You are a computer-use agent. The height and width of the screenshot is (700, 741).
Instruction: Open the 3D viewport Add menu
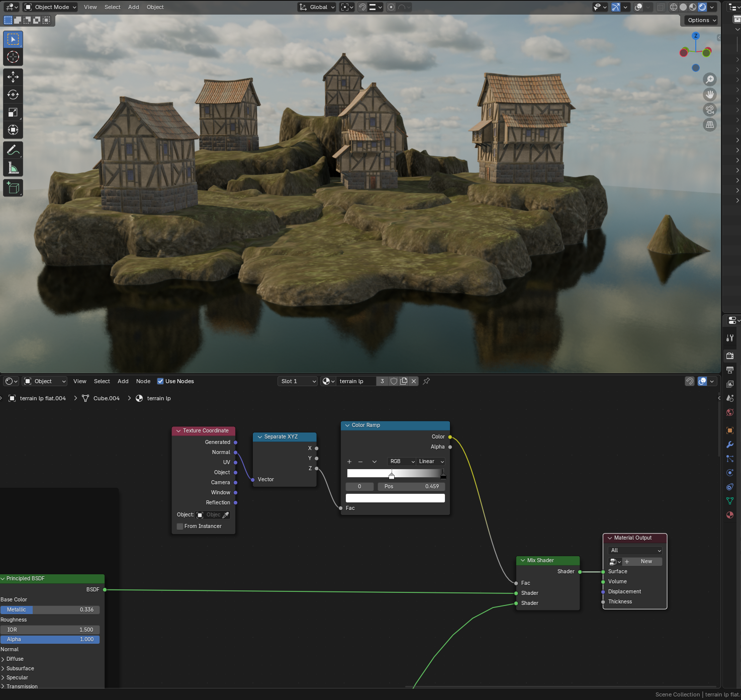tap(134, 7)
